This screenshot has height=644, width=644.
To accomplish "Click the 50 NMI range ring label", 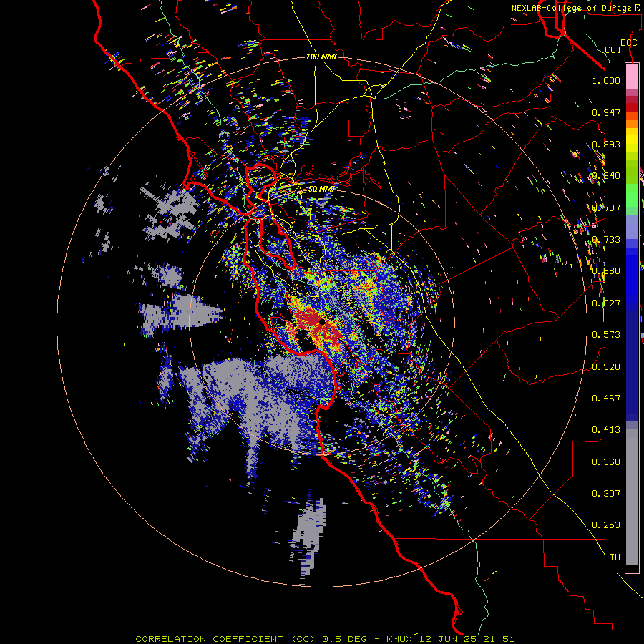I will click(321, 189).
